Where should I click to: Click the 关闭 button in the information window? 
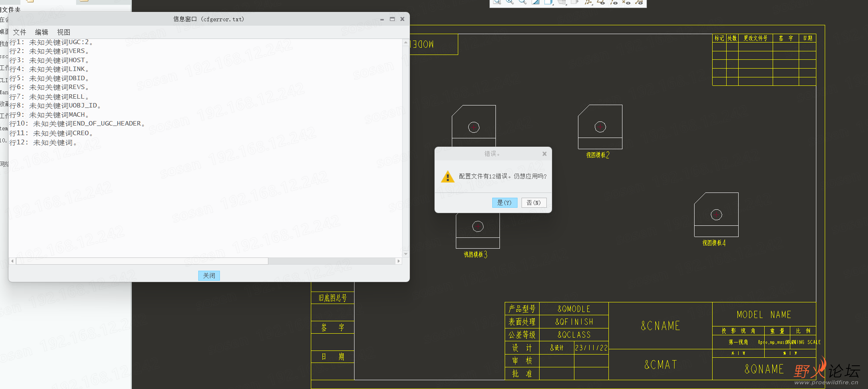tap(209, 276)
